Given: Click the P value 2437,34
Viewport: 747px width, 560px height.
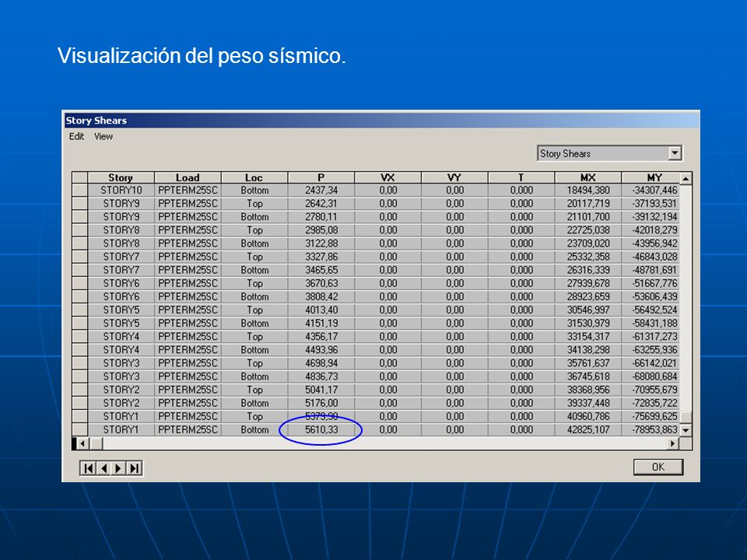Looking at the screenshot, I should click(x=321, y=190).
